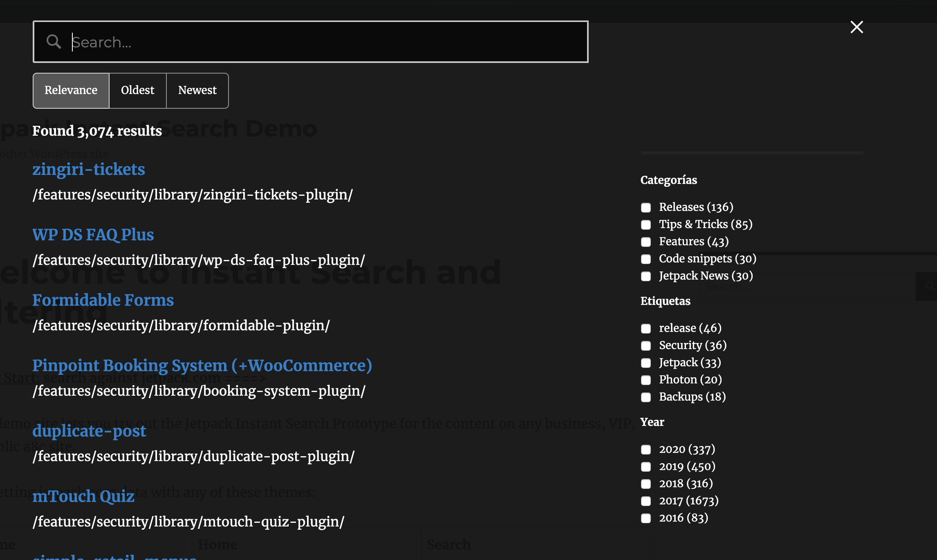This screenshot has height=560, width=937.
Task: Select the 2019 year filter
Action: pos(646,467)
